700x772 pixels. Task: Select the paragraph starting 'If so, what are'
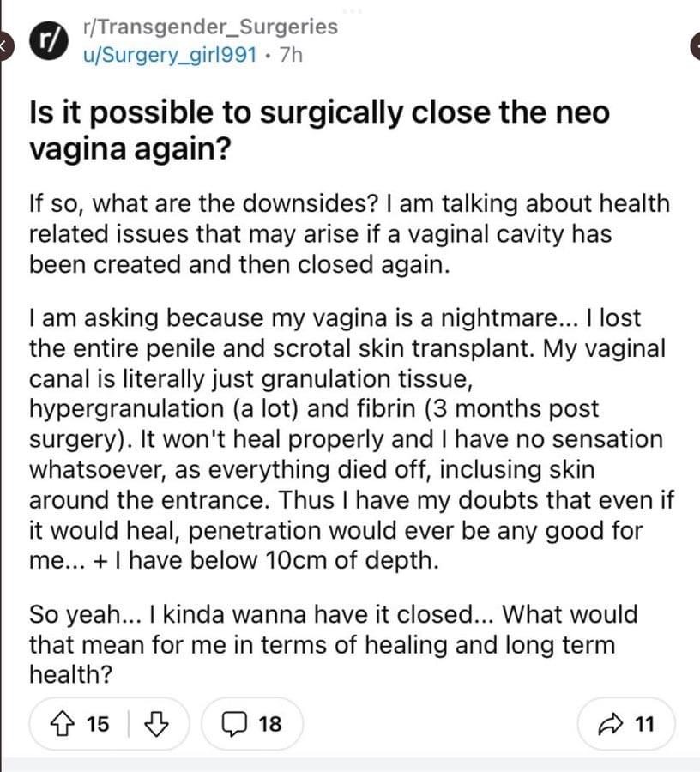click(x=349, y=234)
